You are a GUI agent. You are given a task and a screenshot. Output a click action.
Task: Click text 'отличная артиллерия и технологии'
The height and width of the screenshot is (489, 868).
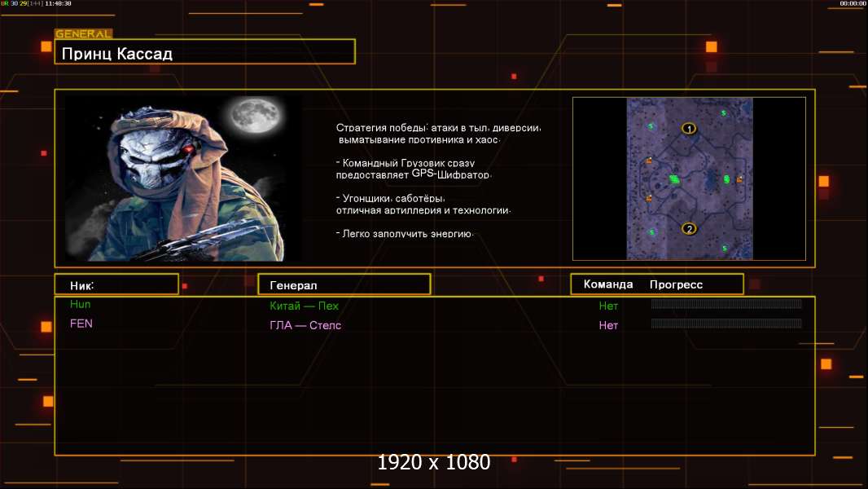coord(423,210)
